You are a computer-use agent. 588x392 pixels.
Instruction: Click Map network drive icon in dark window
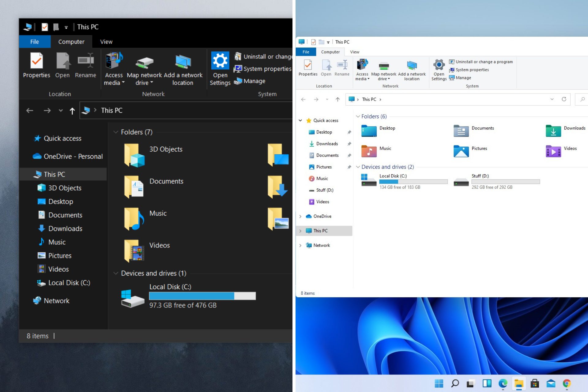144,62
